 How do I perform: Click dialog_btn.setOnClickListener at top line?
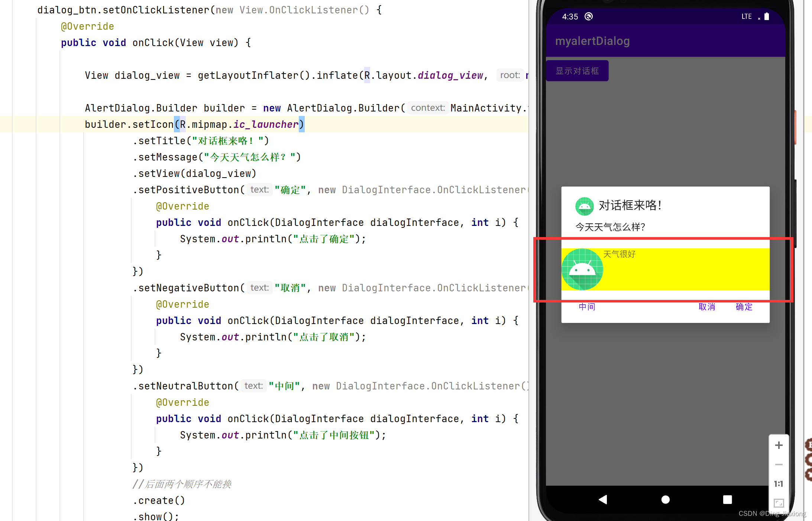pyautogui.click(x=123, y=10)
